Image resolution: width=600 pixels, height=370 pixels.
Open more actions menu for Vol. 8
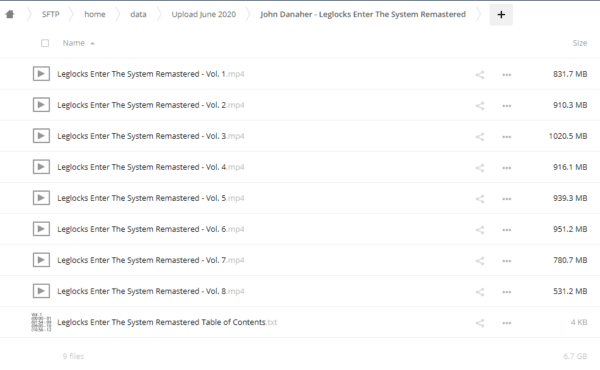(x=507, y=292)
